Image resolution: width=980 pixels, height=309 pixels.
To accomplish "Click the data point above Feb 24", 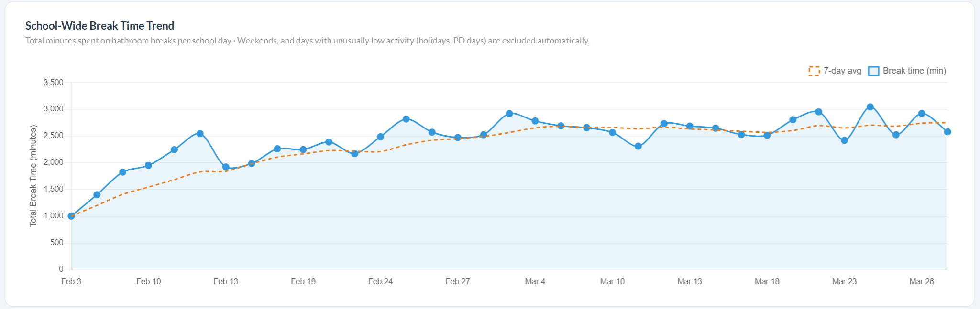I will pos(380,137).
